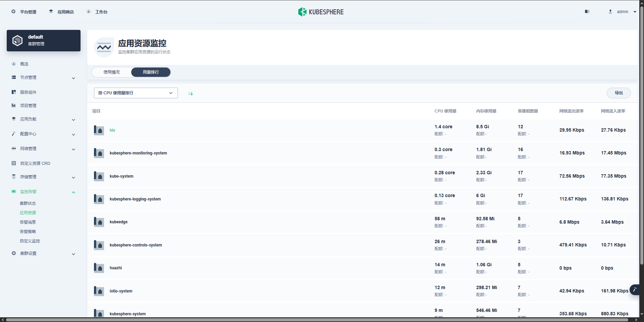Click the project icon for kubesphere-logging-system
Screen dimensions: 644x322
tap(99, 199)
